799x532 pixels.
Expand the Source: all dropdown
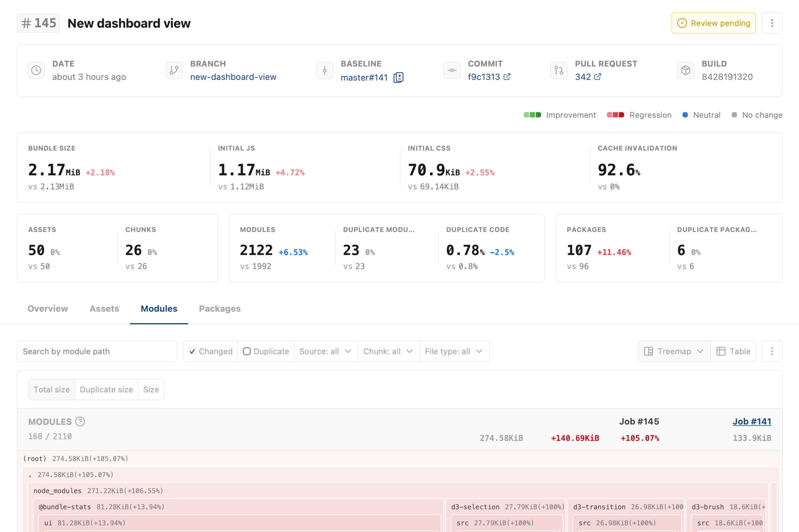[x=326, y=351]
